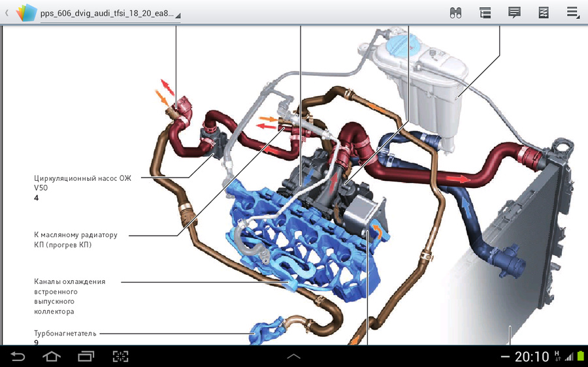Open the Polaris Office app logo
This screenshot has width=588, height=367.
coord(26,13)
